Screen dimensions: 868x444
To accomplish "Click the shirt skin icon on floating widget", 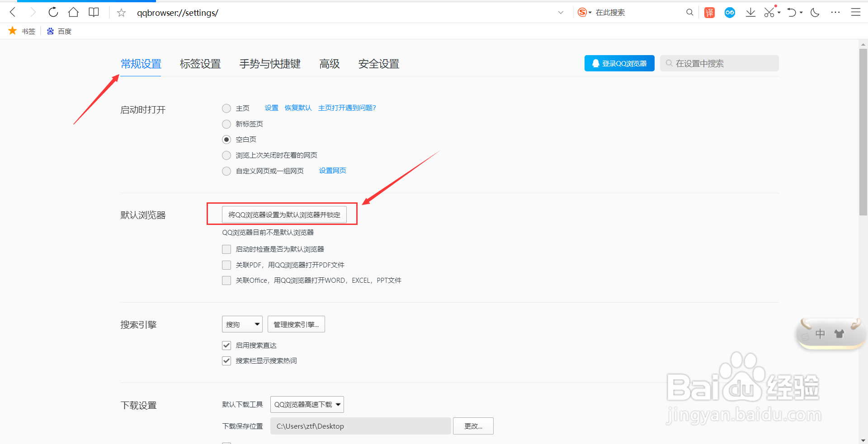I will click(x=840, y=334).
